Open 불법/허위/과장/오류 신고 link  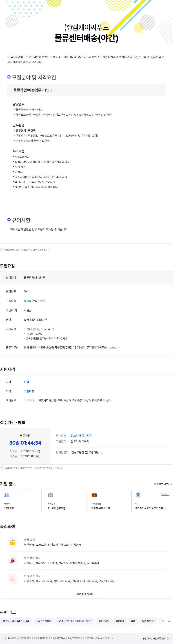click(x=156, y=638)
